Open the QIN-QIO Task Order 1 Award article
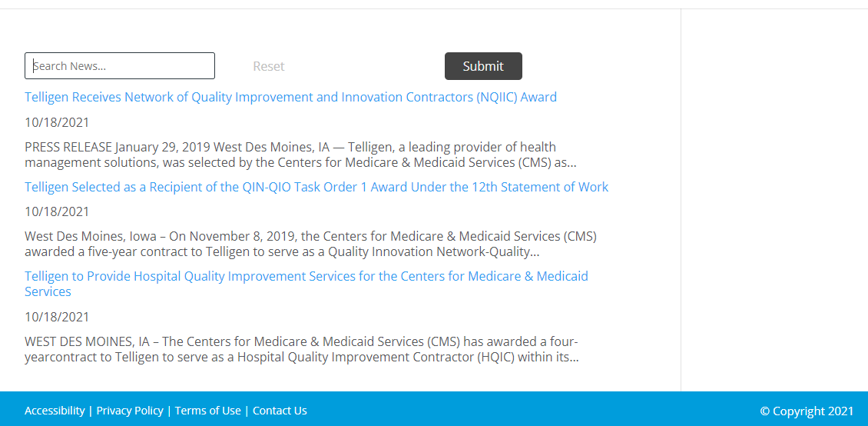The height and width of the screenshot is (426, 868). [316, 188]
